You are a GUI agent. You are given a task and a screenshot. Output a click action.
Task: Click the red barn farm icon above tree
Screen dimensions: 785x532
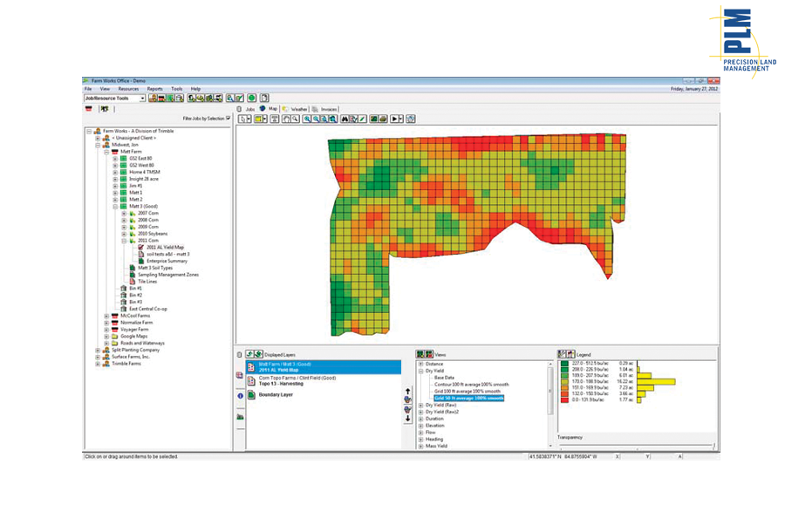(x=89, y=109)
